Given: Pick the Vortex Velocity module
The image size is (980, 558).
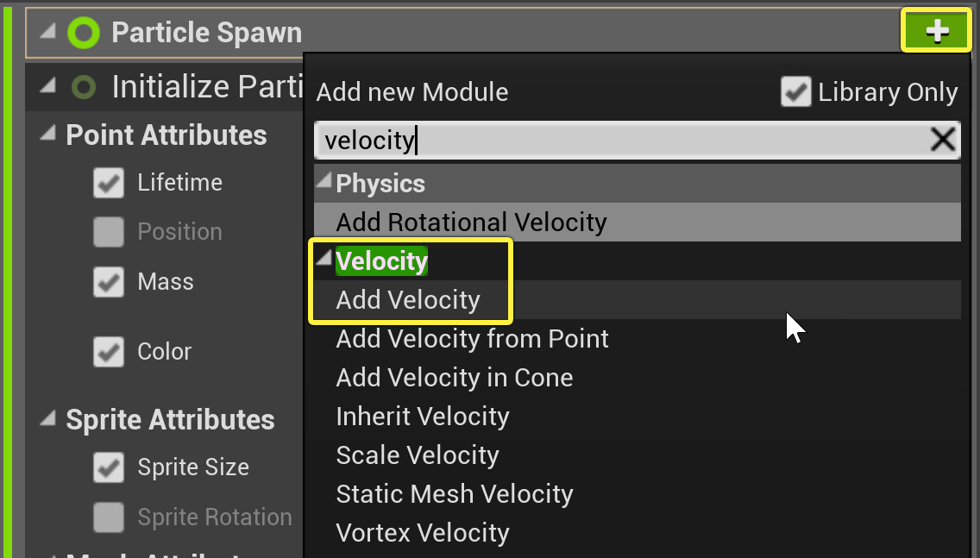Looking at the screenshot, I should point(423,533).
